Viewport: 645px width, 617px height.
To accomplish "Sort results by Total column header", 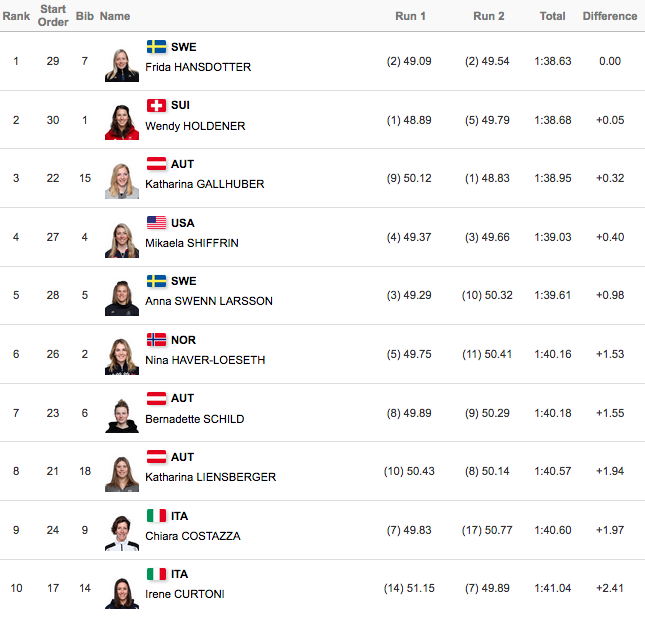I will pyautogui.click(x=552, y=16).
